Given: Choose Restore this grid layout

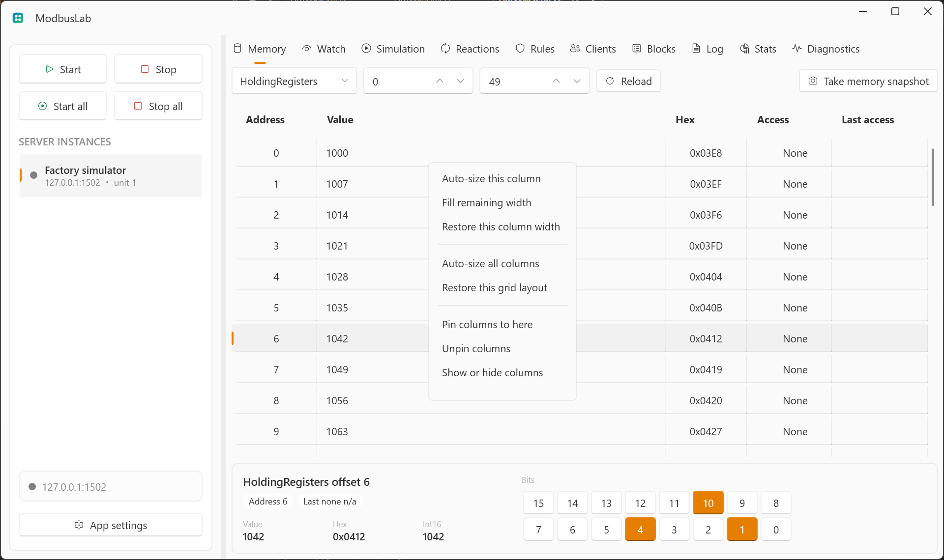Looking at the screenshot, I should click(x=502, y=288).
